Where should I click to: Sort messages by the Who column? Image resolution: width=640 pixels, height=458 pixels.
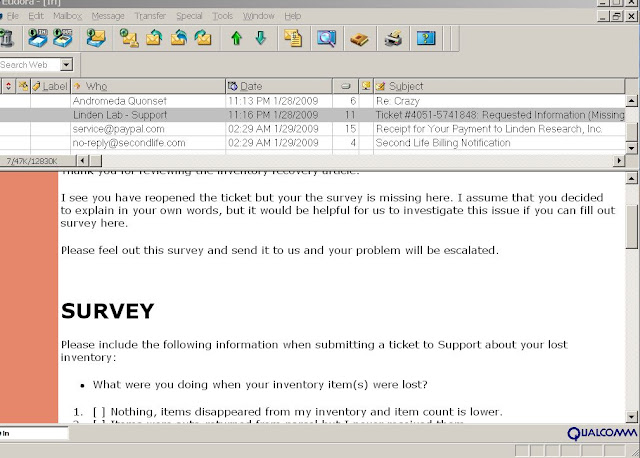[x=148, y=86]
